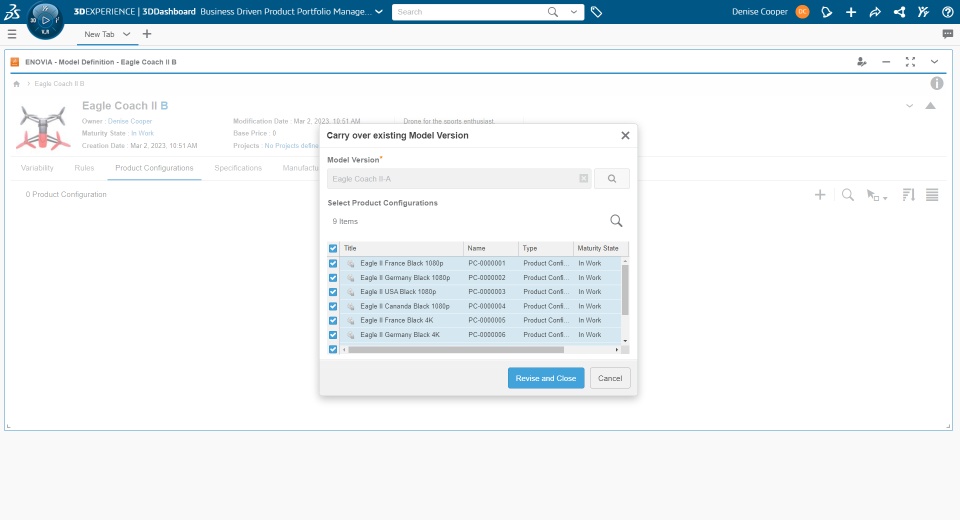Click the 3DS logo icon
The image size is (960, 520).
point(12,12)
